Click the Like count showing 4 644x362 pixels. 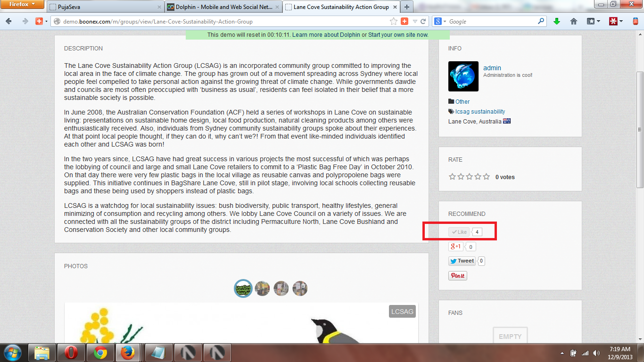477,232
